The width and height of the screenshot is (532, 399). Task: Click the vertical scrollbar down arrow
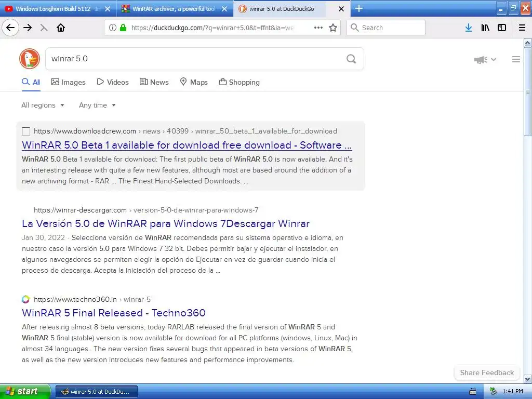click(x=528, y=379)
